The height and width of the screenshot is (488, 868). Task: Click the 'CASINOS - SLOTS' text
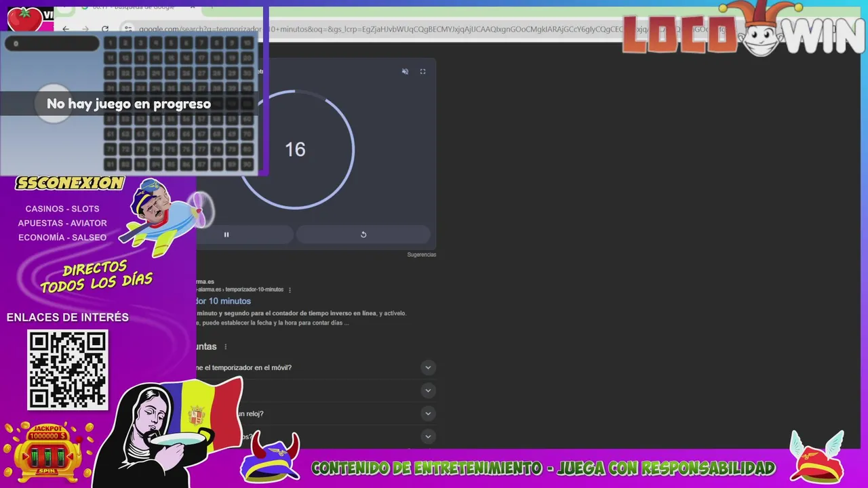[62, 209]
